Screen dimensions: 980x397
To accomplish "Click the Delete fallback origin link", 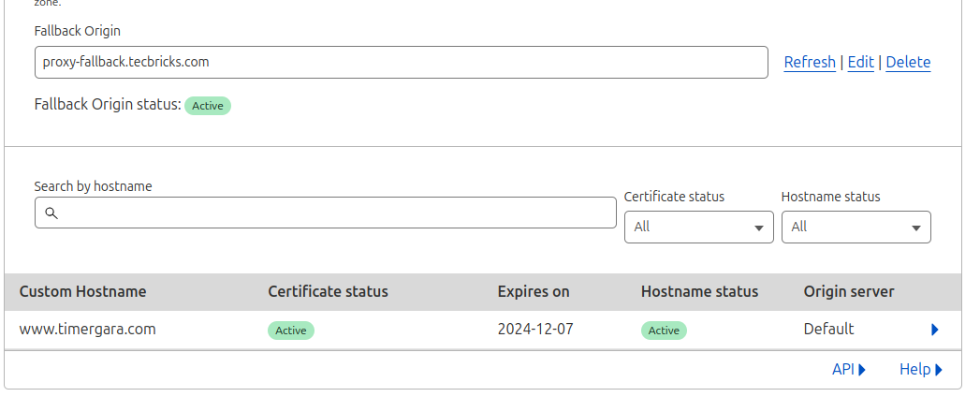I will pyautogui.click(x=908, y=63).
